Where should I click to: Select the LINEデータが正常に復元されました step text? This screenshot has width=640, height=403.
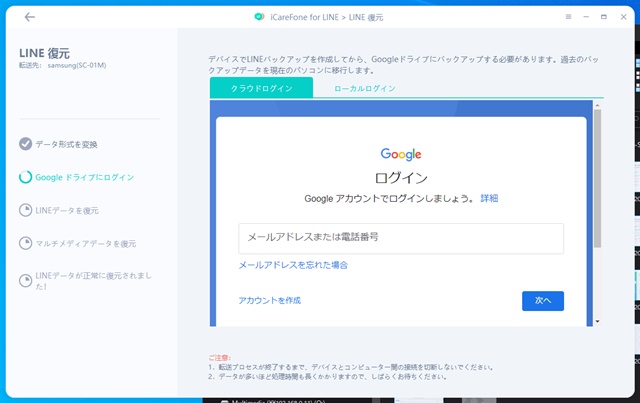click(93, 281)
